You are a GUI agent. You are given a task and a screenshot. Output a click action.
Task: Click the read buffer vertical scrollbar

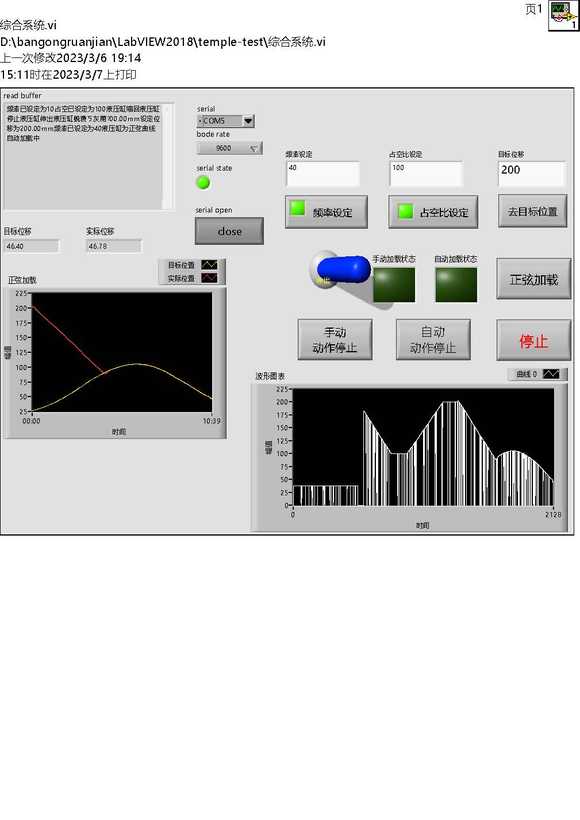tap(168, 156)
